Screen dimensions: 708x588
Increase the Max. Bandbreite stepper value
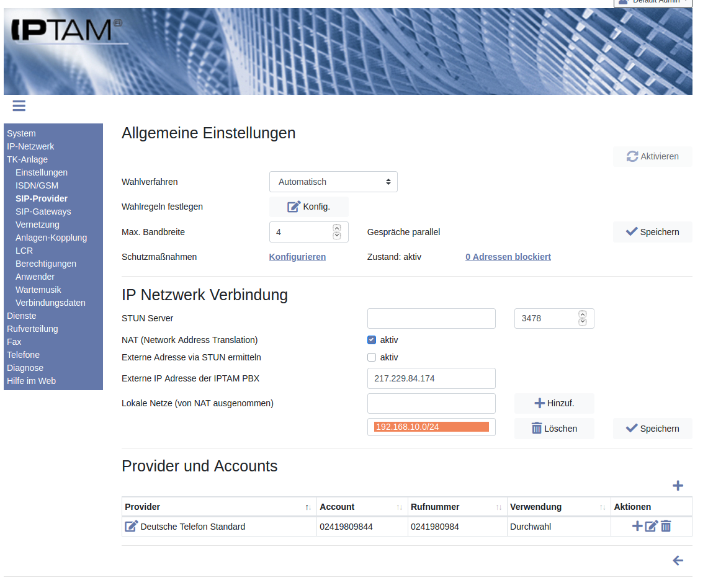(337, 228)
